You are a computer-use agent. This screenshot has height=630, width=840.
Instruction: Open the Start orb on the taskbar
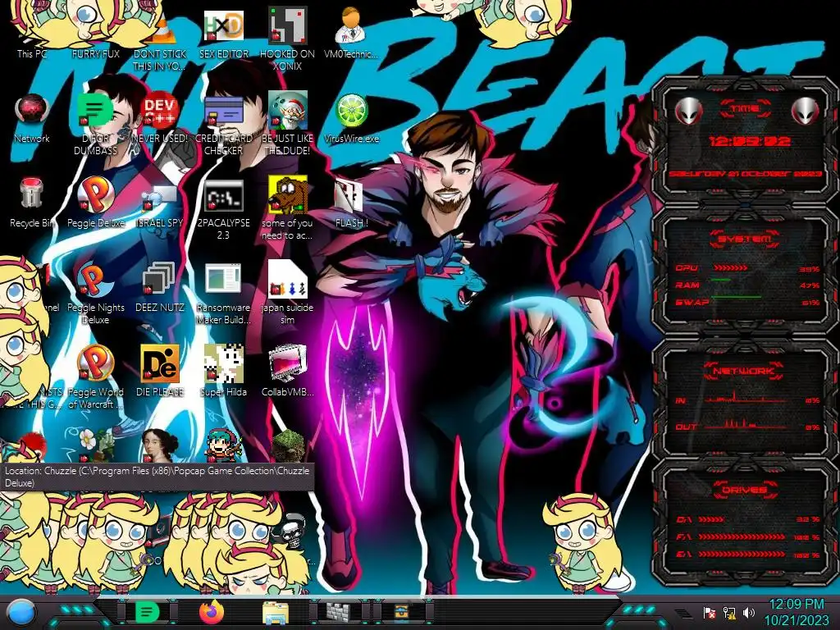pos(21,613)
